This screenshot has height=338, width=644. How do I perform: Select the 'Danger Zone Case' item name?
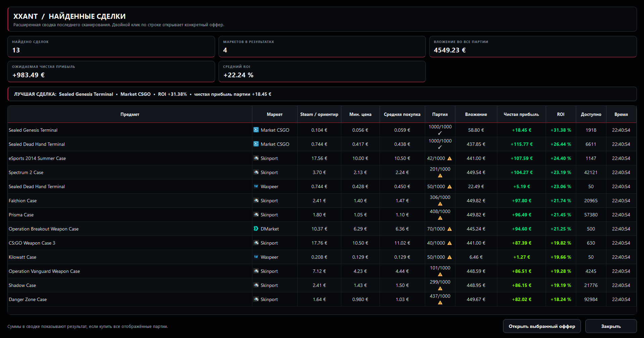pyautogui.click(x=28, y=299)
